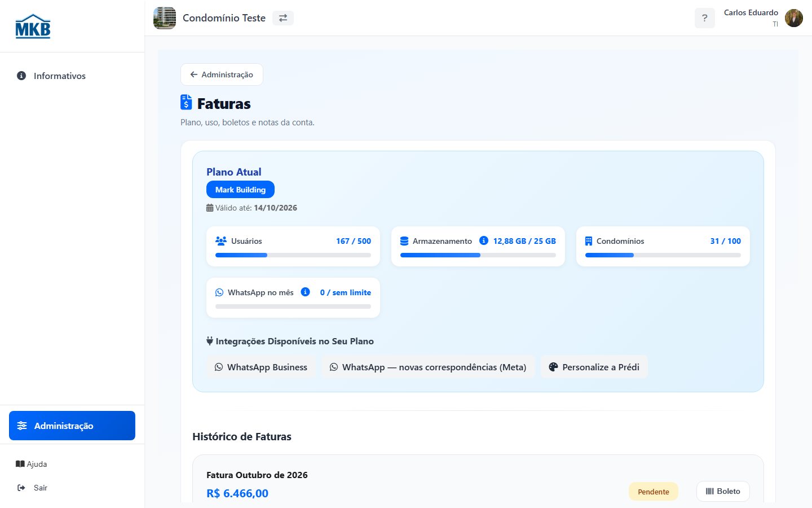
Task: Click the WhatsApp no mês info icon
Action: [x=305, y=292]
